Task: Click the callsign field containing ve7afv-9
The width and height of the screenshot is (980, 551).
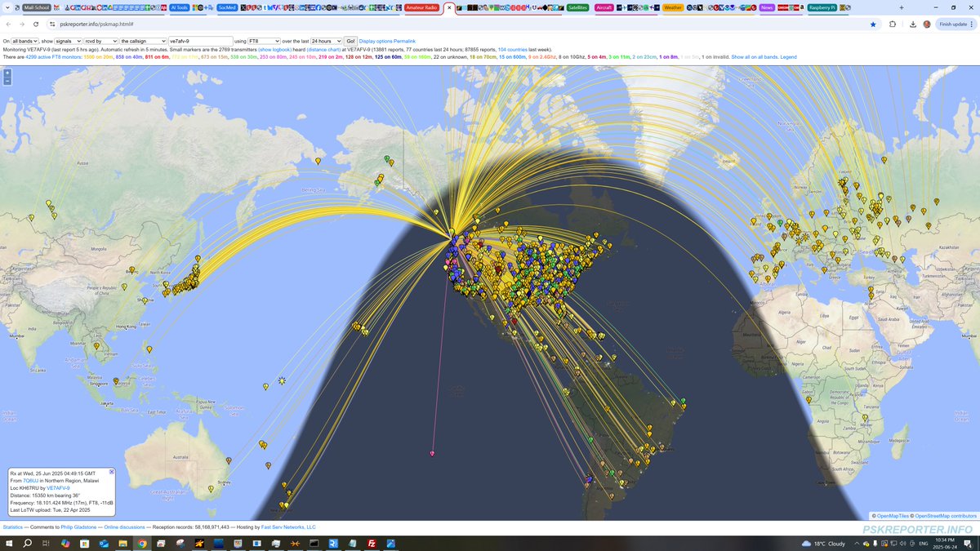Action: click(x=200, y=41)
